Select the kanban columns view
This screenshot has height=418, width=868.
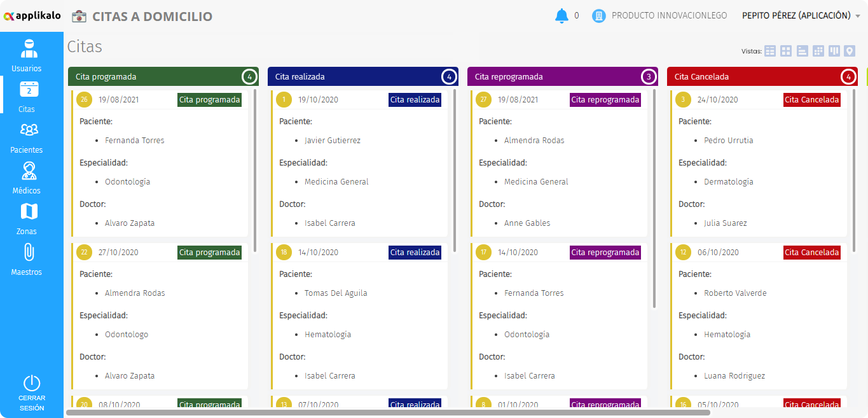click(834, 51)
